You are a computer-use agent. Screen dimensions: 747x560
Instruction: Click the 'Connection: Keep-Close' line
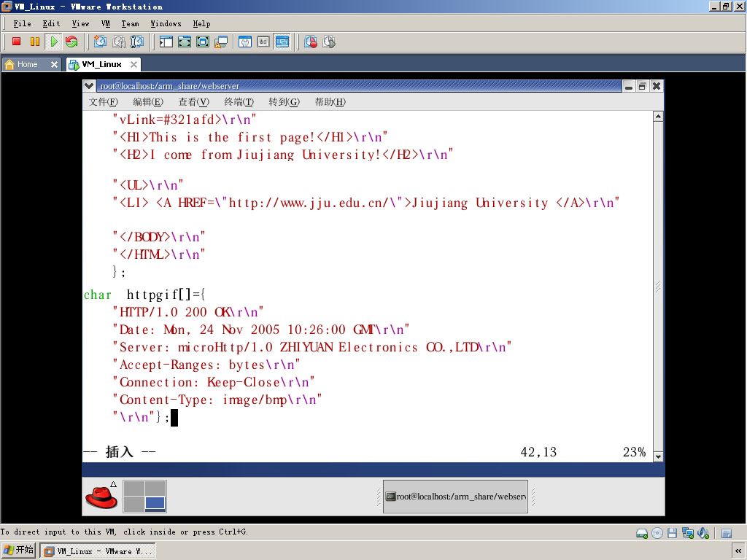point(214,382)
